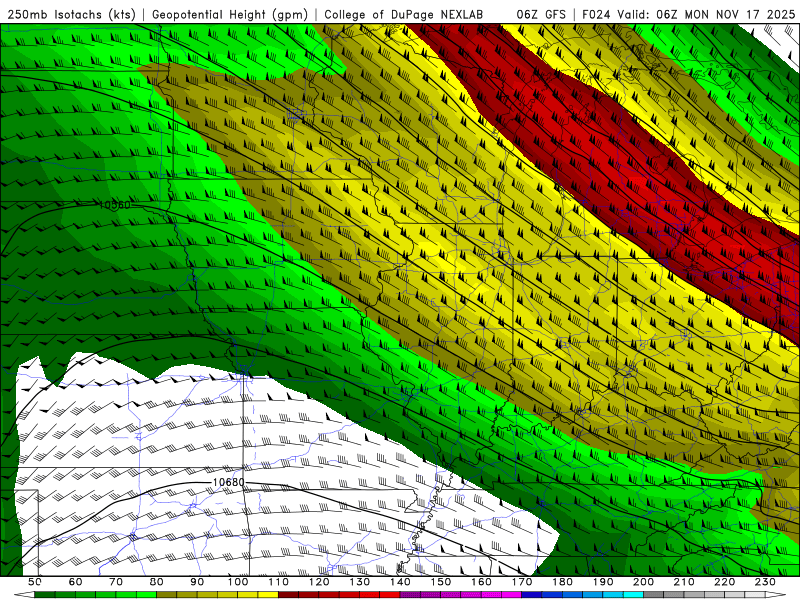Click the 120 label on the color scale
The width and height of the screenshot is (800, 600).
pyautogui.click(x=319, y=582)
